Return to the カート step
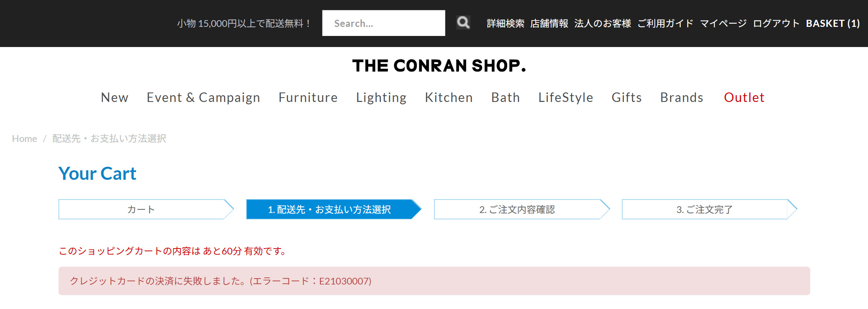 pos(142,209)
